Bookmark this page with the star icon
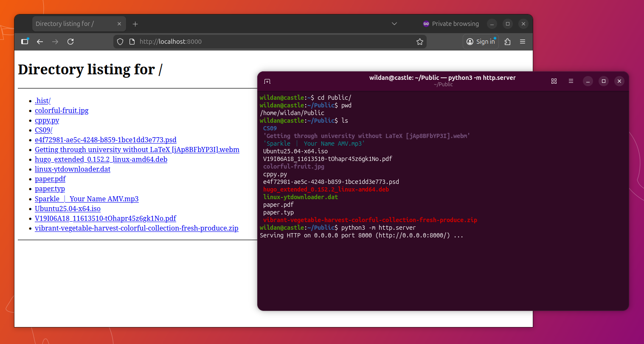 point(419,42)
